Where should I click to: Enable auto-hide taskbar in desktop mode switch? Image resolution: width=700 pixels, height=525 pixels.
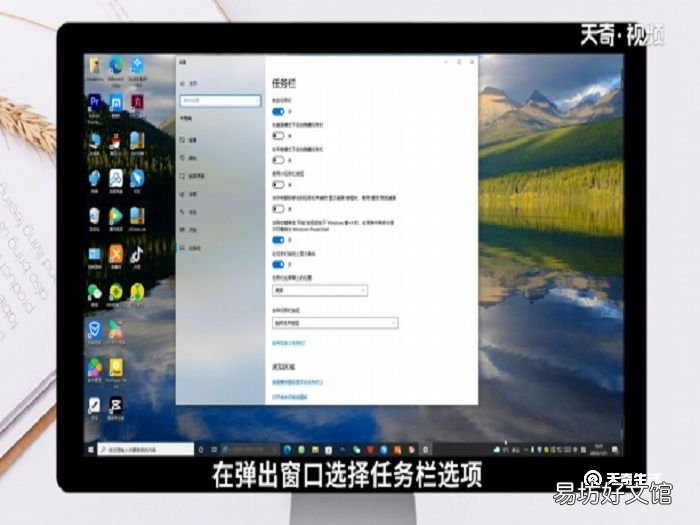[x=278, y=135]
